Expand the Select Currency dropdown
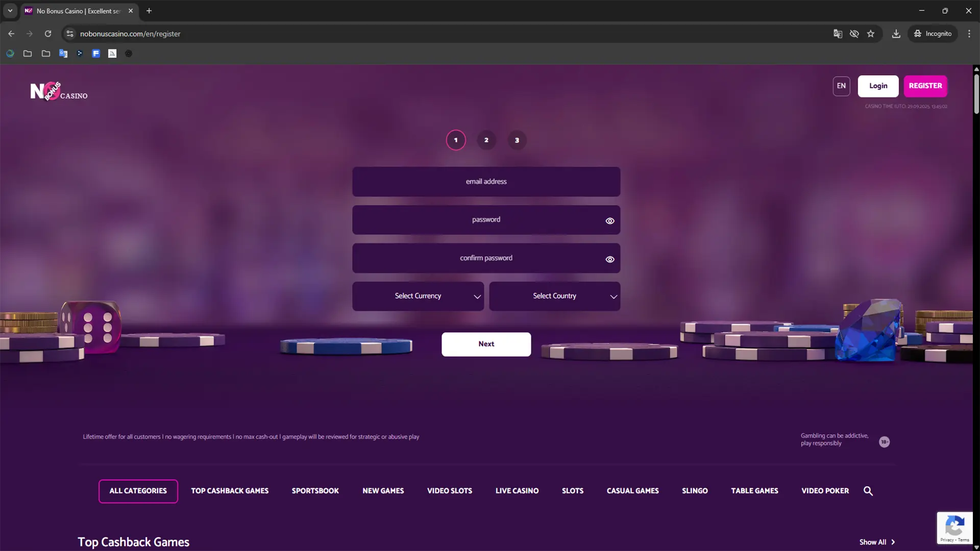The width and height of the screenshot is (980, 551). (418, 296)
